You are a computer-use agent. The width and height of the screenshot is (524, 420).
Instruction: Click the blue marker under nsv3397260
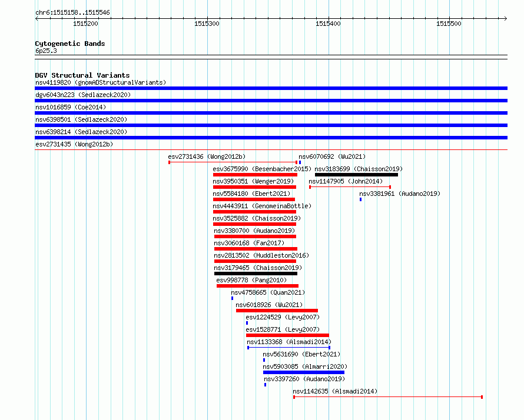click(x=266, y=385)
